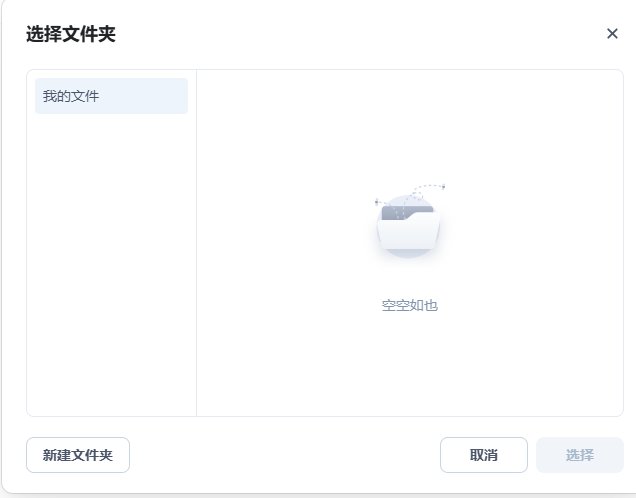Click the 新建文件夹 button
The width and height of the screenshot is (636, 498).
(x=78, y=455)
